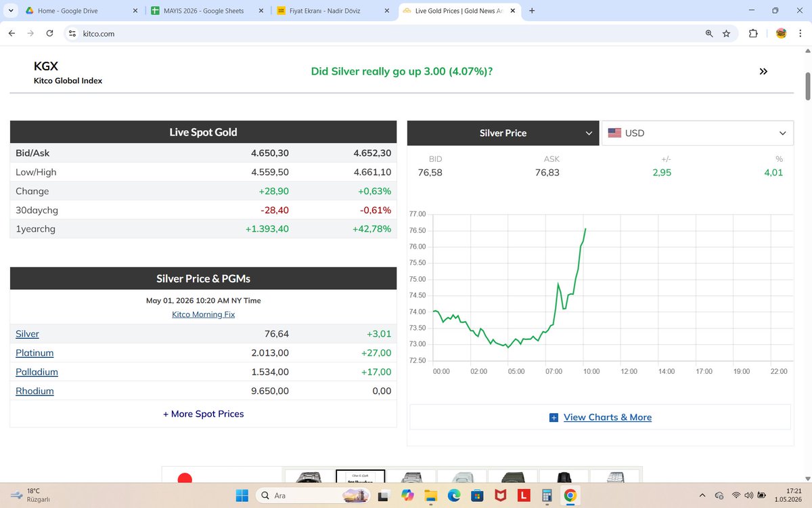Click View Charts & More link
The width and height of the screenshot is (812, 508).
[608, 417]
